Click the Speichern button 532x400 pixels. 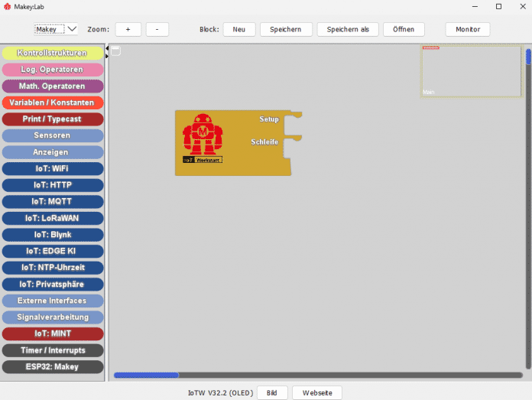pos(286,29)
